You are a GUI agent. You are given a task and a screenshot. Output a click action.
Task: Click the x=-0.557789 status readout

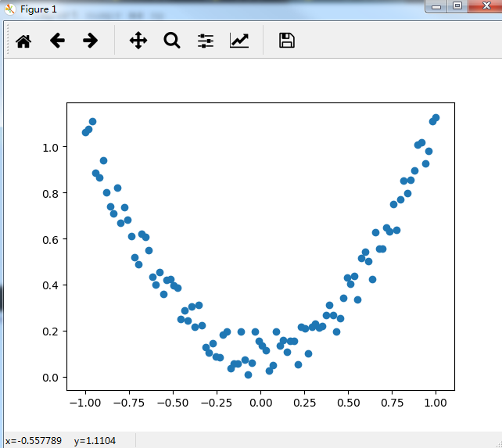(x=34, y=441)
